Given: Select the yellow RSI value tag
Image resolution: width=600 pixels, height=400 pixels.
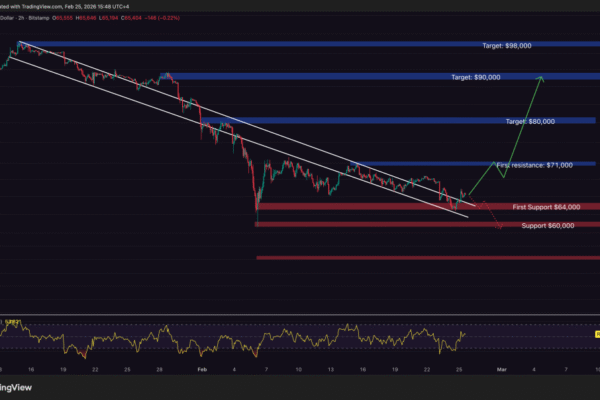Looking at the screenshot, I should [598, 334].
